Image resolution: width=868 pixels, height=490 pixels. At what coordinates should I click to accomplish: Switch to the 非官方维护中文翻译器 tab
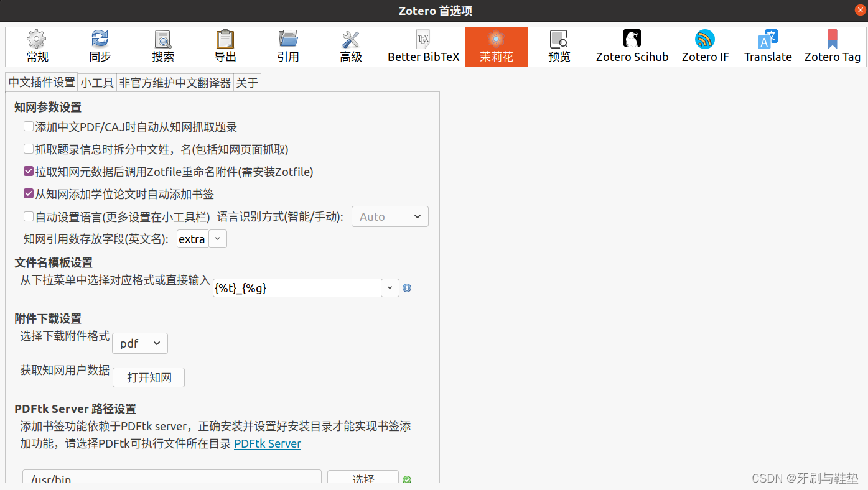coord(175,83)
